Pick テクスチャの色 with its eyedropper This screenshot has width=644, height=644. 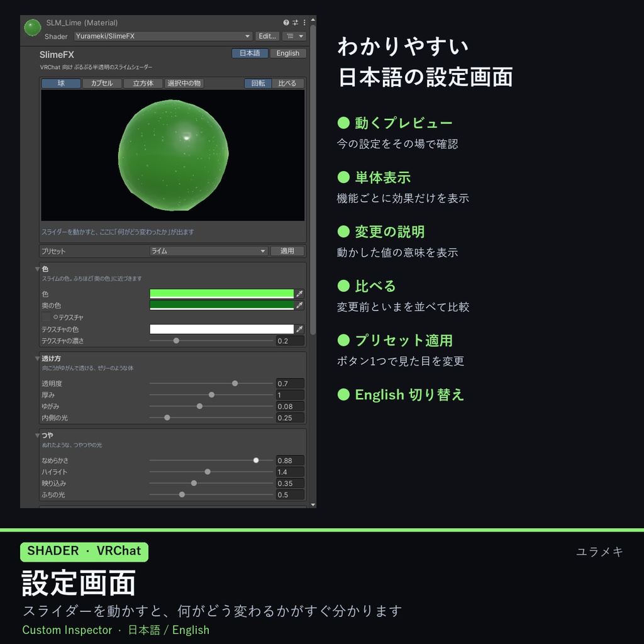[x=300, y=329]
